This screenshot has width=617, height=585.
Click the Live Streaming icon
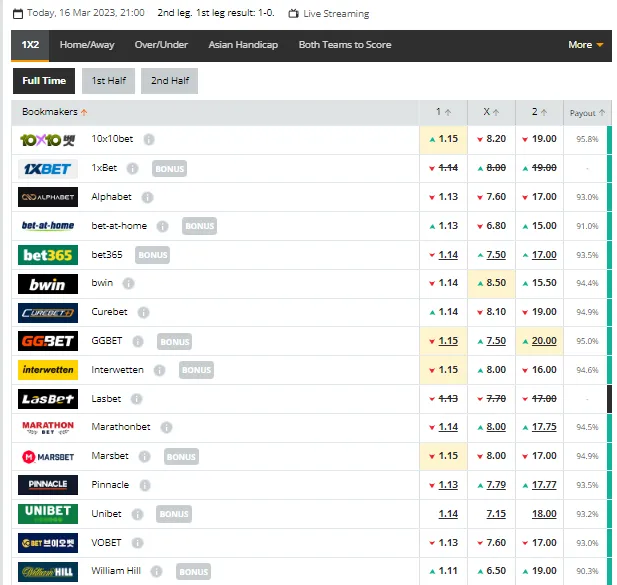click(293, 14)
